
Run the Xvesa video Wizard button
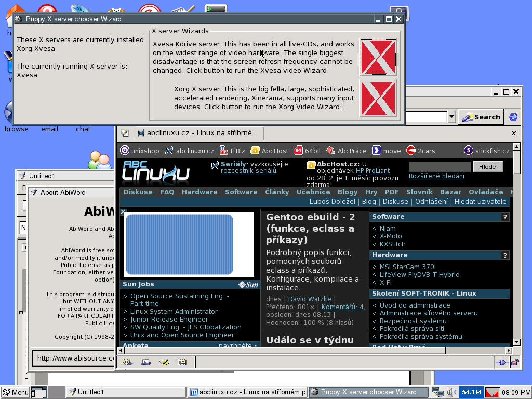pyautogui.click(x=378, y=57)
